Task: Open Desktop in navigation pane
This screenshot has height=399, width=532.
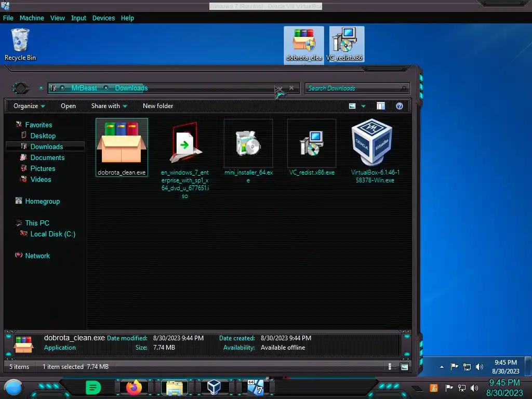Action: click(43, 136)
